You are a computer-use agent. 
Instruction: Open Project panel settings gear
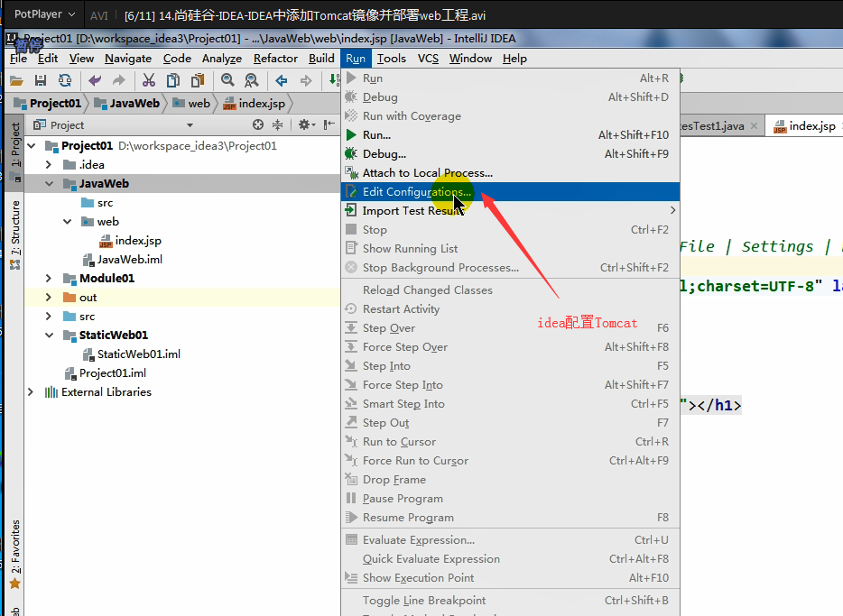307,124
